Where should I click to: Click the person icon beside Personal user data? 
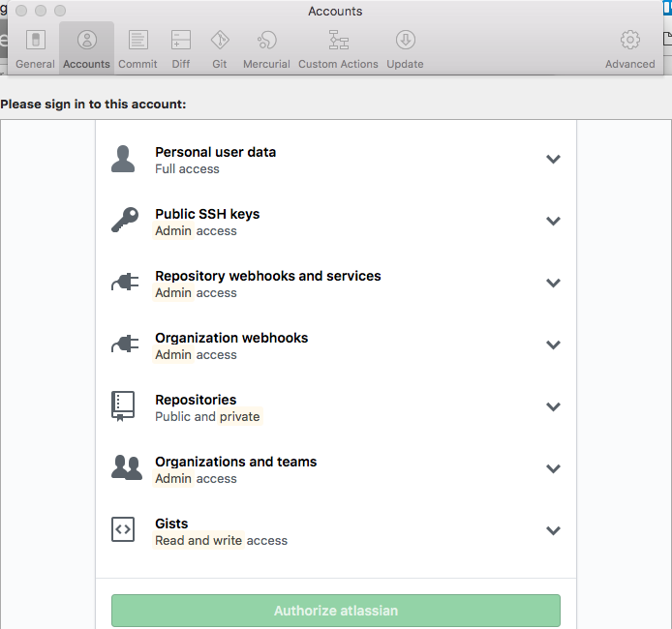[123, 159]
